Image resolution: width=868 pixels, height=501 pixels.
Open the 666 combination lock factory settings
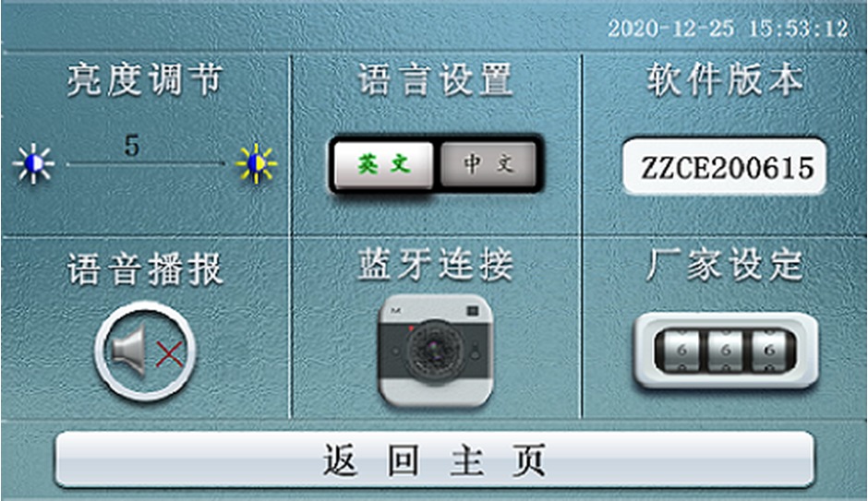point(726,351)
